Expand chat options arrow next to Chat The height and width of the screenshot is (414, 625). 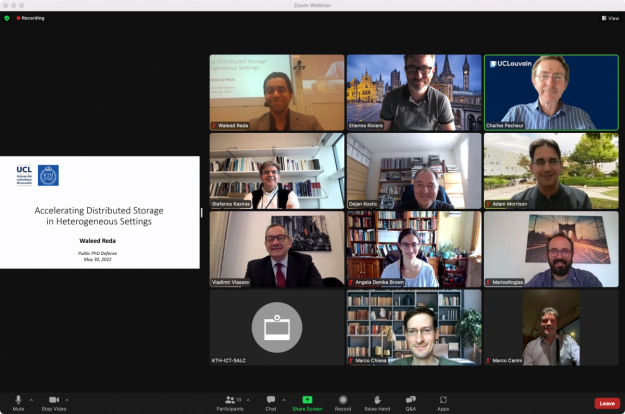pos(283,399)
